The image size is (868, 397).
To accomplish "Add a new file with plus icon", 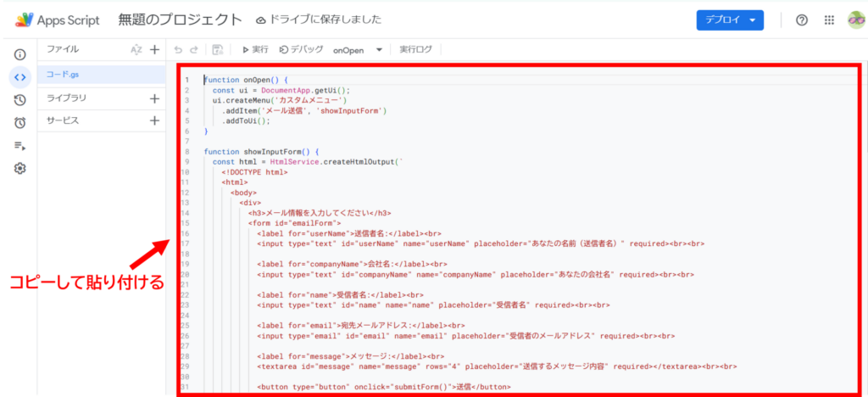I will pos(154,49).
